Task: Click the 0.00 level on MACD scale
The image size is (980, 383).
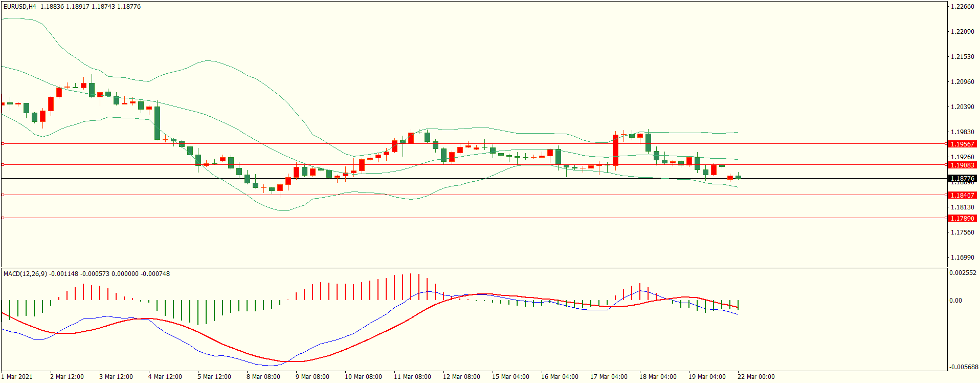Action: (x=955, y=301)
